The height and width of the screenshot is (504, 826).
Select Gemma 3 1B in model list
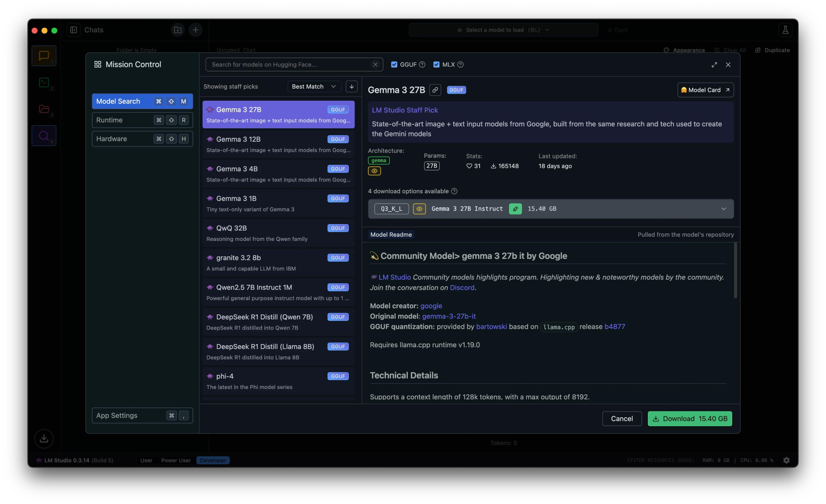[278, 203]
